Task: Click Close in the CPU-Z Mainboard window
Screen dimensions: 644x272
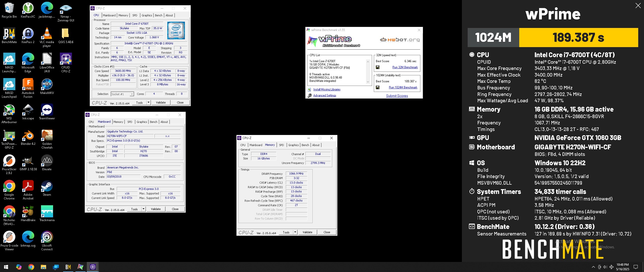Action: click(175, 209)
